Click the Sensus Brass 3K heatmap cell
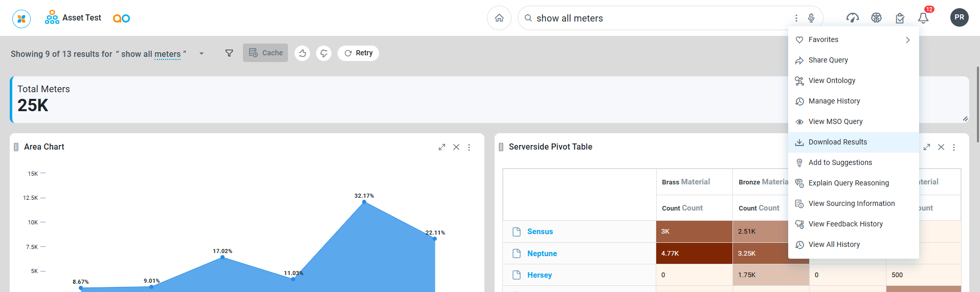Image resolution: width=980 pixels, height=292 pixels. 694,232
